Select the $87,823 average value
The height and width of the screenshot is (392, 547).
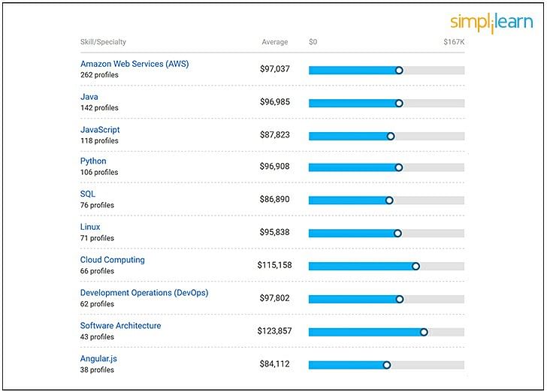[274, 134]
